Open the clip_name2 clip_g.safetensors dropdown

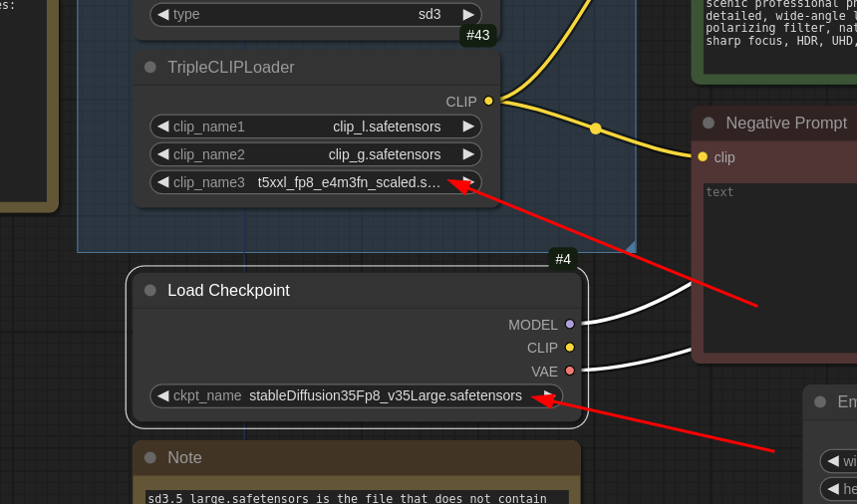pyautogui.click(x=315, y=154)
